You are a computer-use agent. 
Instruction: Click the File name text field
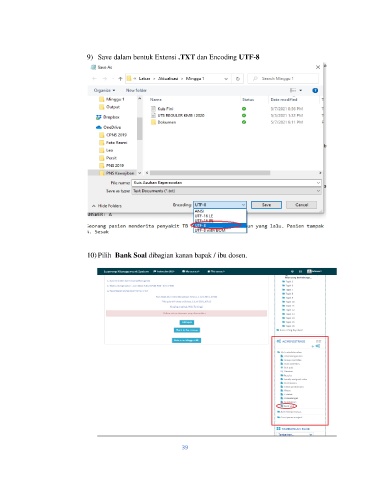pos(224,183)
